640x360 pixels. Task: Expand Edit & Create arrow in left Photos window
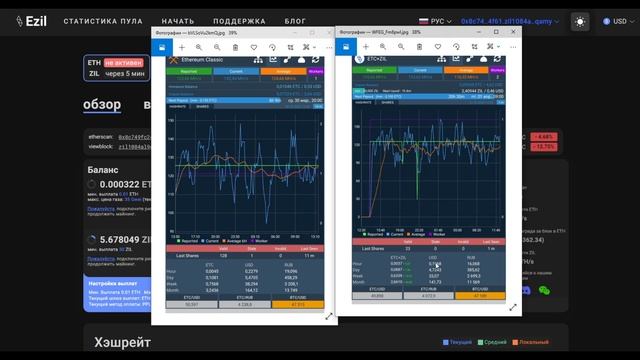pyautogui.click(x=314, y=48)
